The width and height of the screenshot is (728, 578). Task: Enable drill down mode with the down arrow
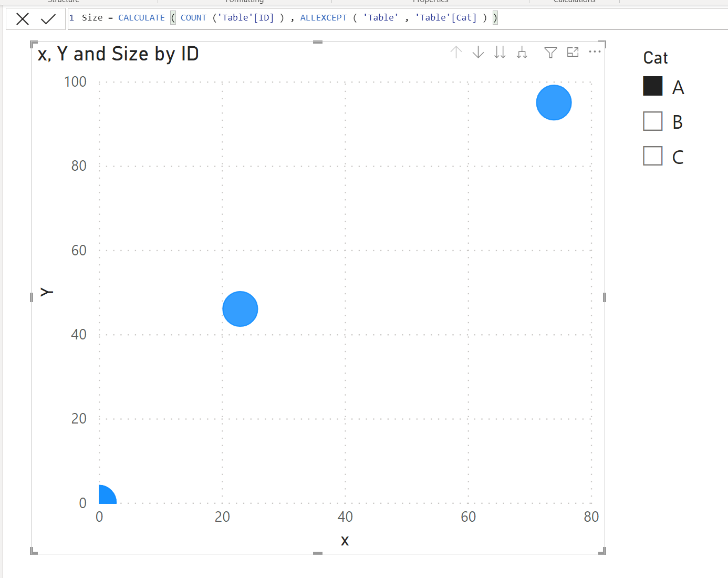[478, 52]
